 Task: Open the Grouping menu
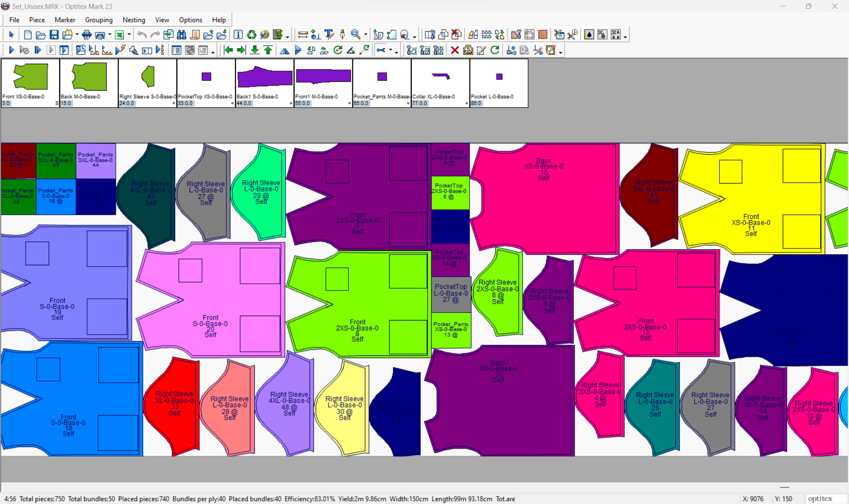(99, 20)
